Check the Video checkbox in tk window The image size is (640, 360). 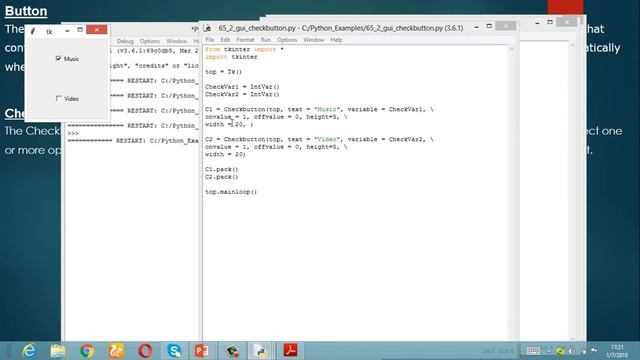tap(58, 98)
